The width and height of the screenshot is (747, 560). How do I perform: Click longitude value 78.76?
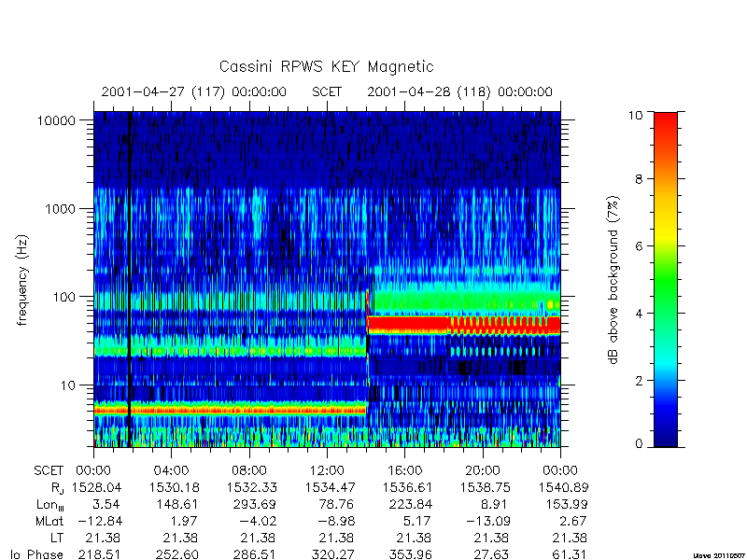point(337,504)
